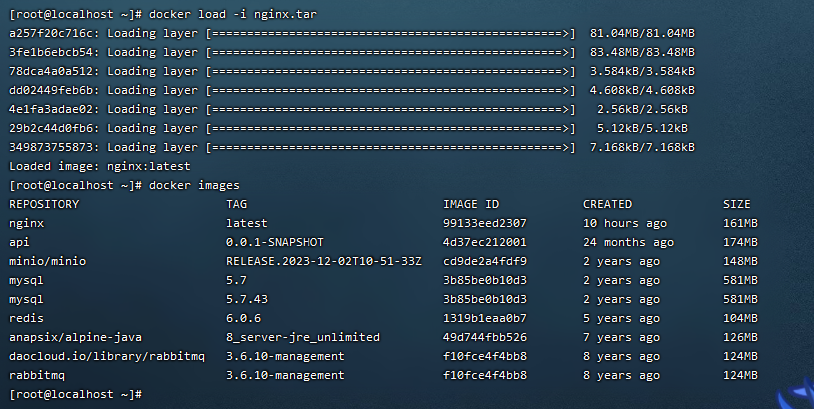Select the redis repository name
The height and width of the screenshot is (409, 814).
coord(26,318)
